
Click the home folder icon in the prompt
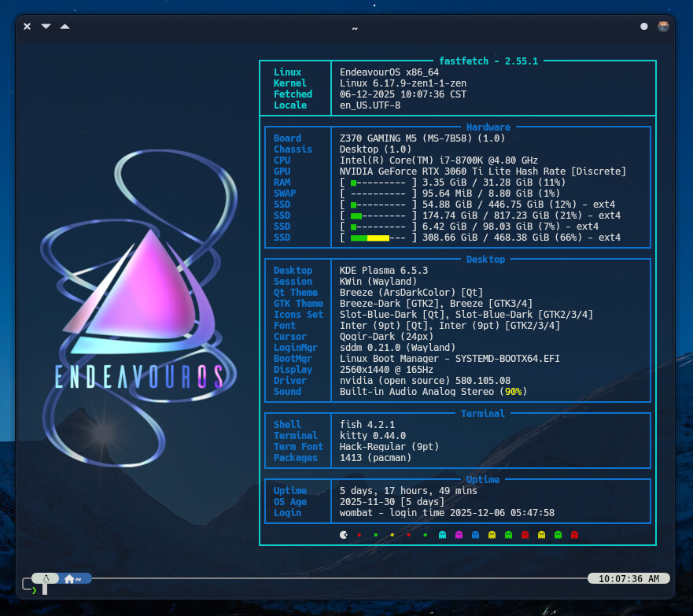click(70, 579)
